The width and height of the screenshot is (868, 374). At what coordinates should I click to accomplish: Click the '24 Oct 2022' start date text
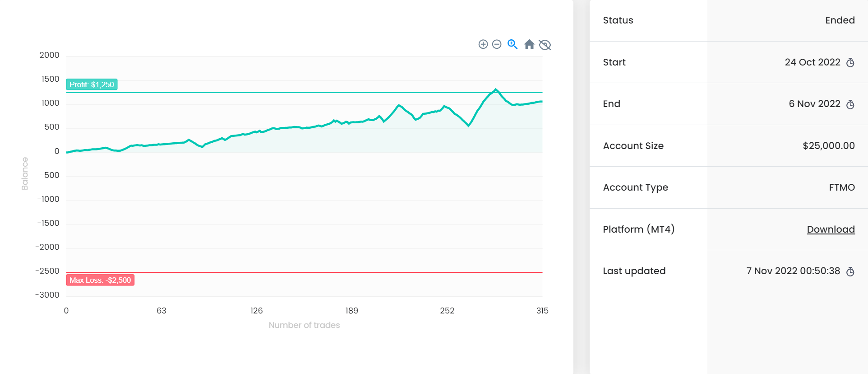tap(812, 62)
